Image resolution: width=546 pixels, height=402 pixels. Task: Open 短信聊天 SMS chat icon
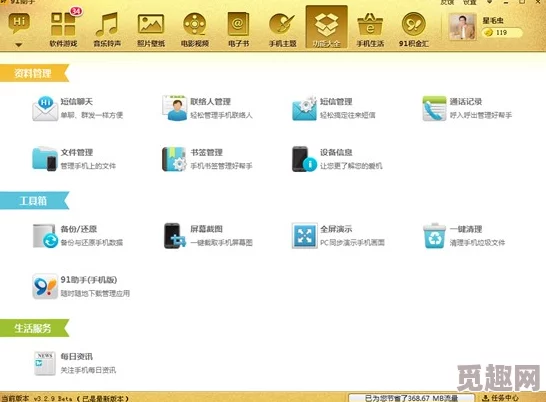(45, 108)
